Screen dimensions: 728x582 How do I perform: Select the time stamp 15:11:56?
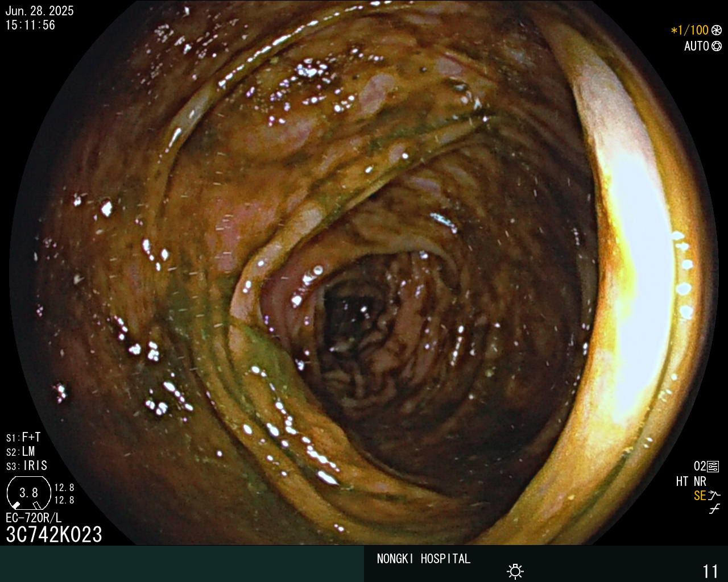(x=30, y=25)
